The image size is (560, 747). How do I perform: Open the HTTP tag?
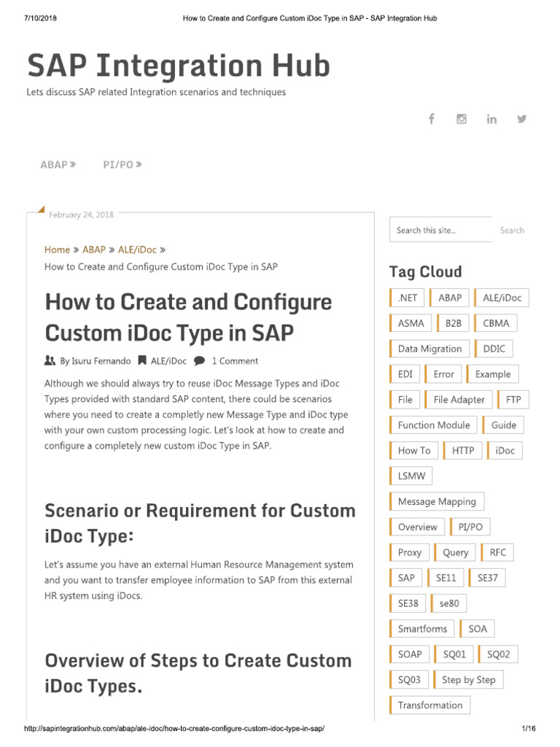click(462, 451)
